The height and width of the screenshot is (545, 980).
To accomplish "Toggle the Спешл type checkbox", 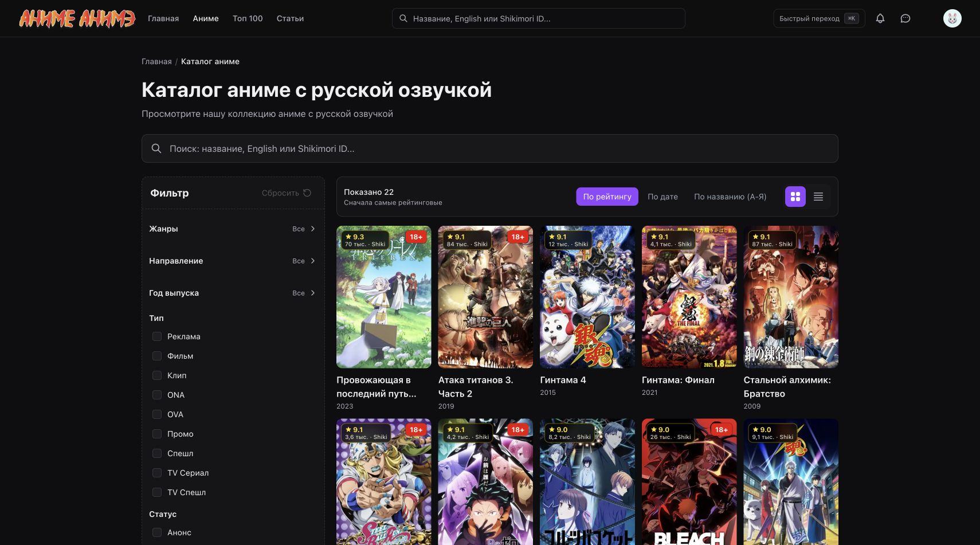I will [x=157, y=453].
